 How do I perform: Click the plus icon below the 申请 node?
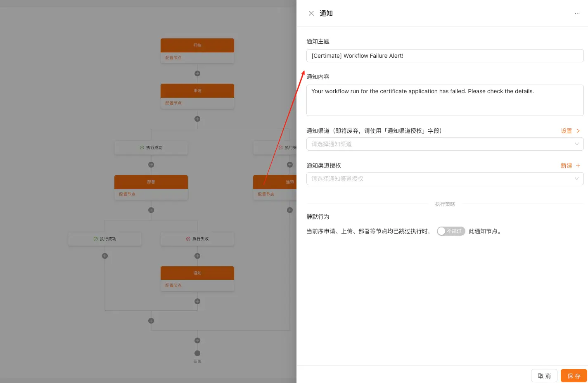click(197, 119)
